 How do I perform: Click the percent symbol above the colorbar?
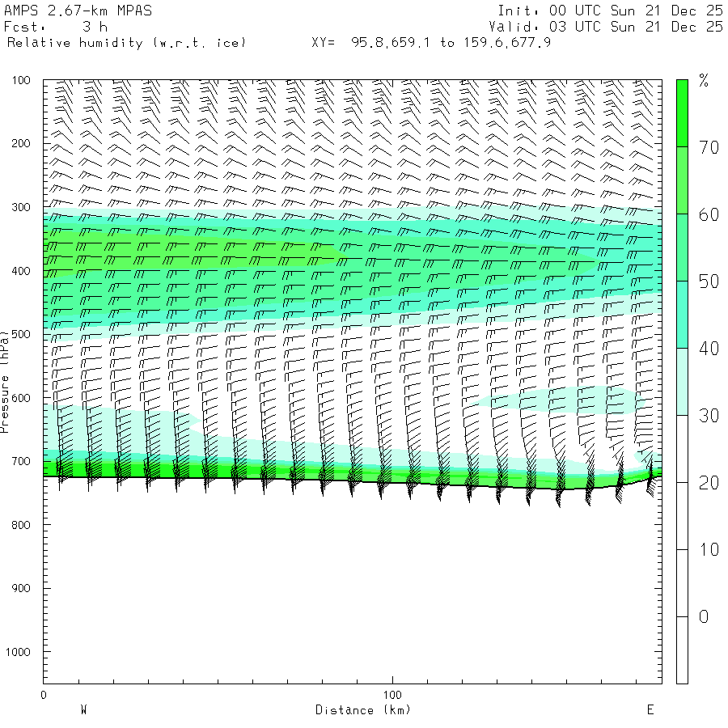(704, 81)
